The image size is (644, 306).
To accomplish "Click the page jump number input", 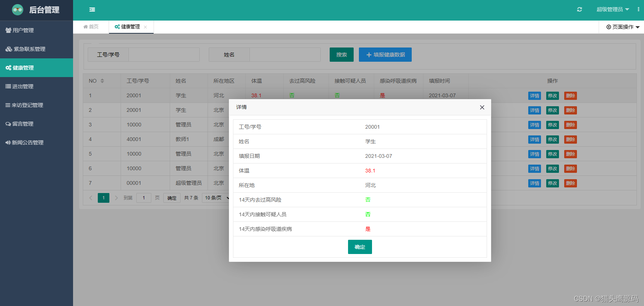I will 144,198.
